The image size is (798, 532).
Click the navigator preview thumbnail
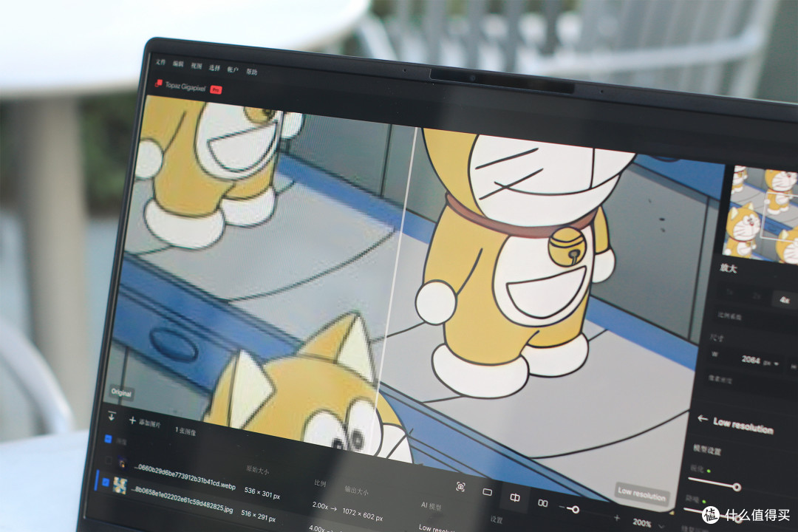click(x=762, y=214)
